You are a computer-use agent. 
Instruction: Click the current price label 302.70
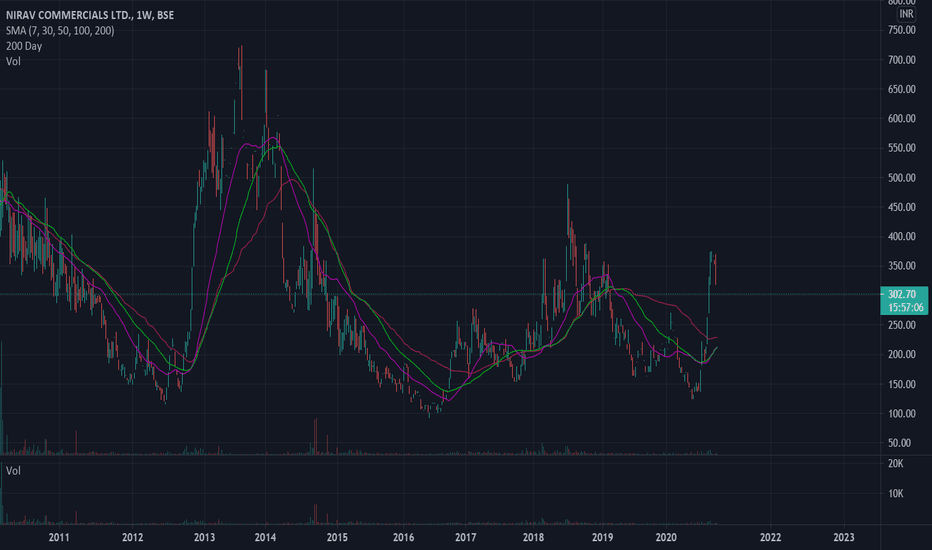[x=902, y=294]
